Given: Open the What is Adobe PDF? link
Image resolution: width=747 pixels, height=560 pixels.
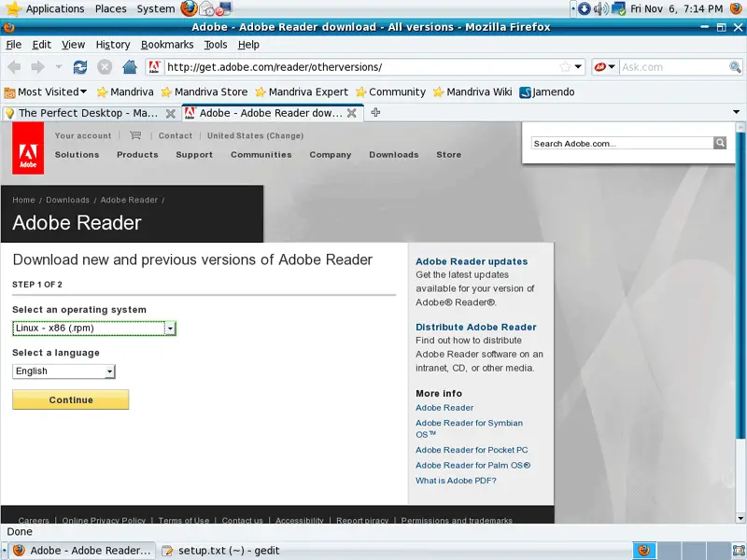Looking at the screenshot, I should pos(456,481).
